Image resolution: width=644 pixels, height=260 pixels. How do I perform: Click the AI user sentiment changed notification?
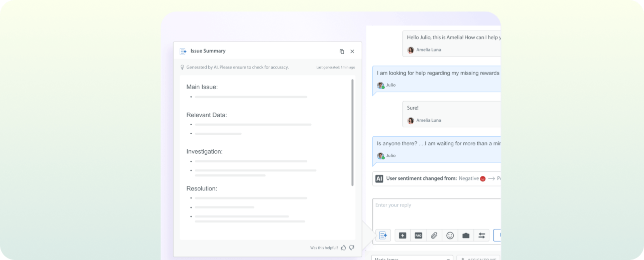[x=436, y=178]
